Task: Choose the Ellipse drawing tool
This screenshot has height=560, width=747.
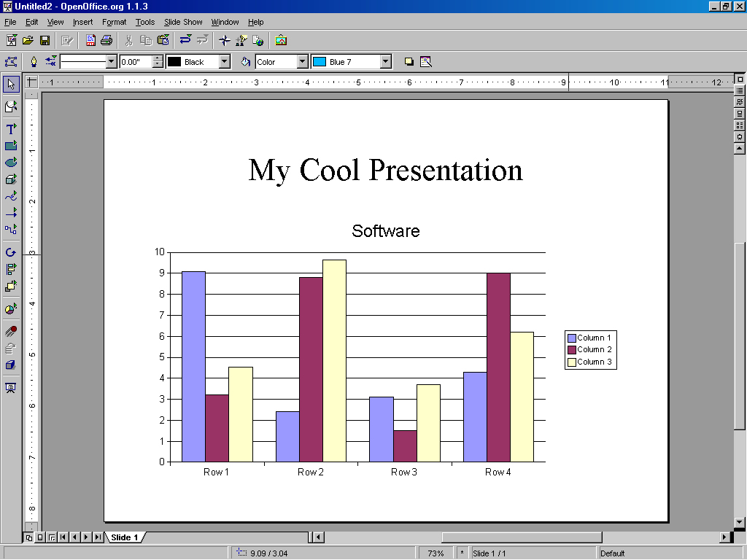Action: tap(11, 163)
